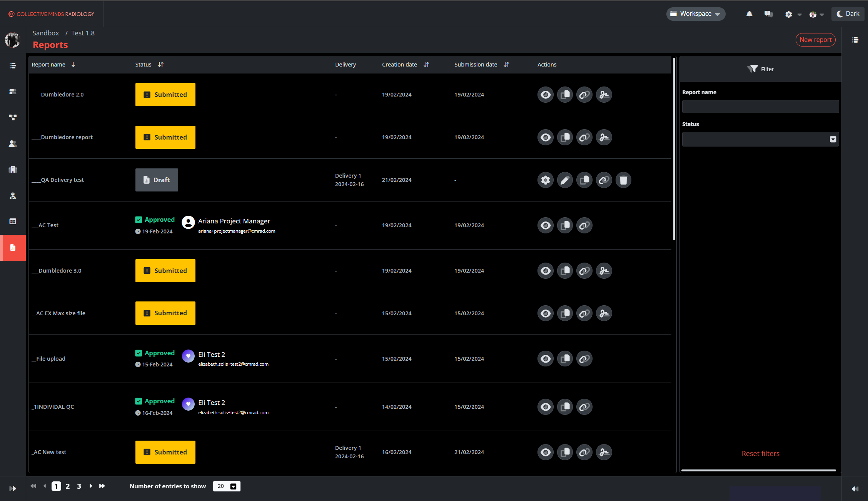868x501 pixels.
Task: Open number of entries dropdown
Action: (x=227, y=486)
